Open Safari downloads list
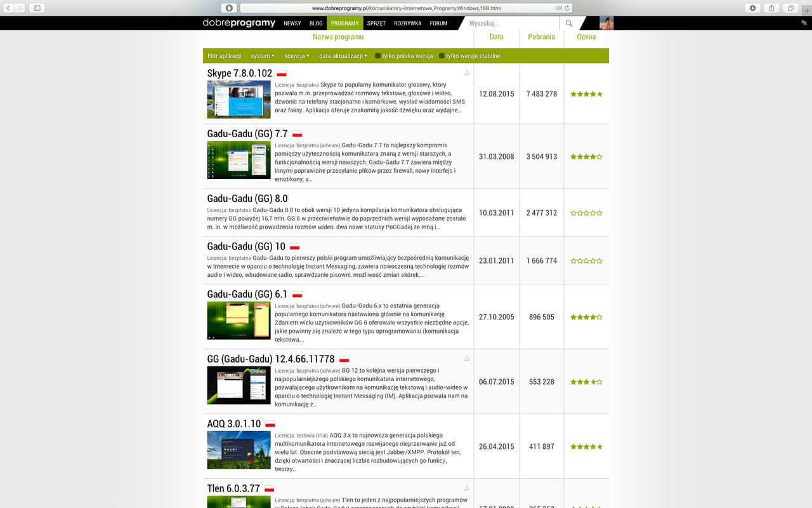812x508 pixels. [x=752, y=8]
